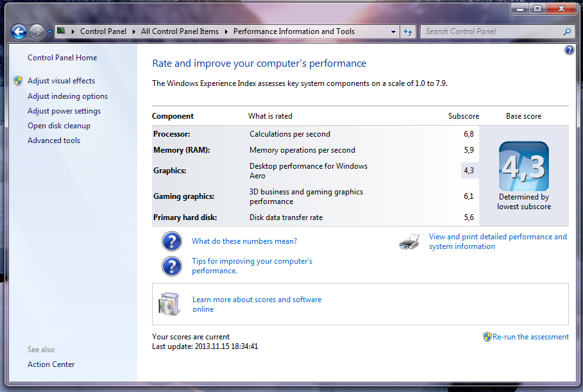Focus the Search Control Panel field

tap(493, 31)
